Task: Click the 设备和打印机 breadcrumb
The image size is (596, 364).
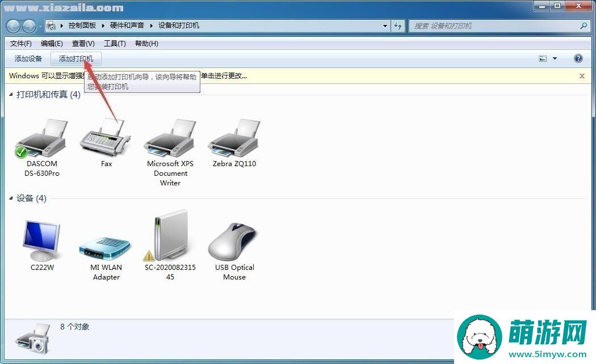Action: (179, 26)
